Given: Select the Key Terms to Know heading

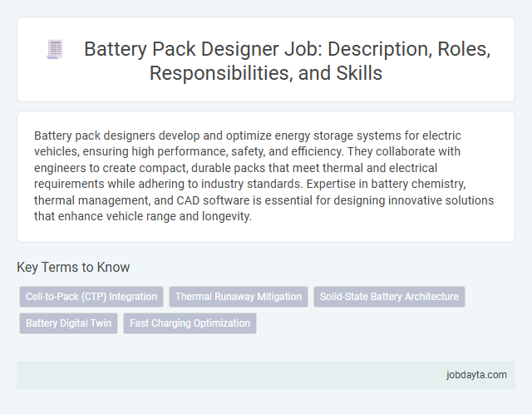Looking at the screenshot, I should [73, 267].
